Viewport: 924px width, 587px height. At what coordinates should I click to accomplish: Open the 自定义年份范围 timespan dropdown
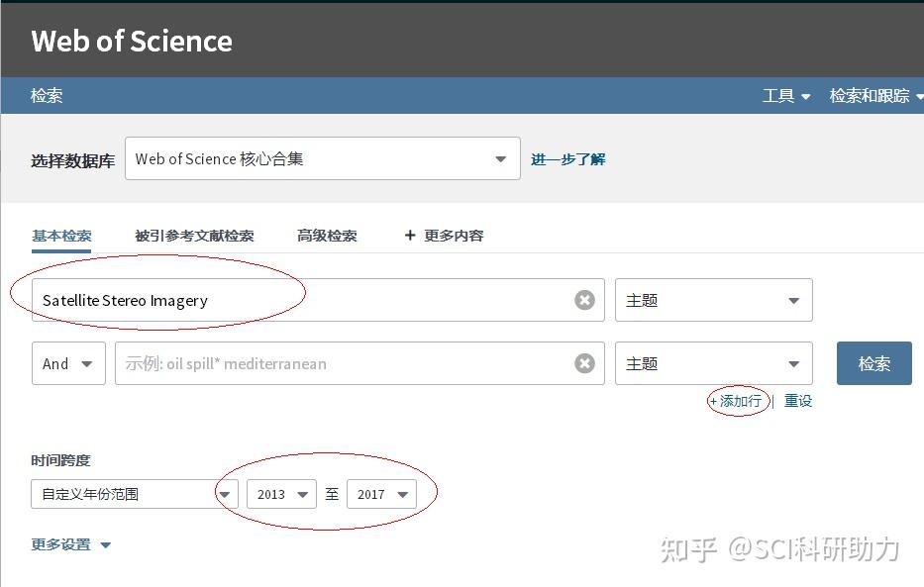135,493
